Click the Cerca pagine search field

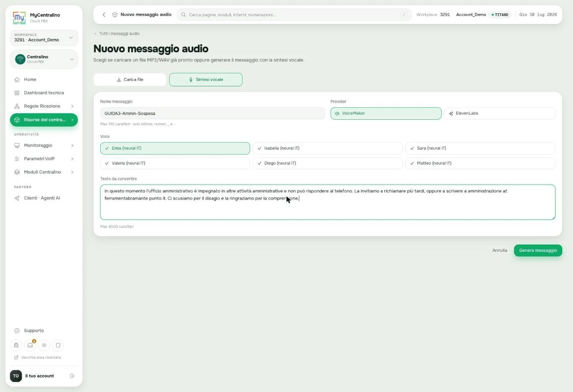294,15
